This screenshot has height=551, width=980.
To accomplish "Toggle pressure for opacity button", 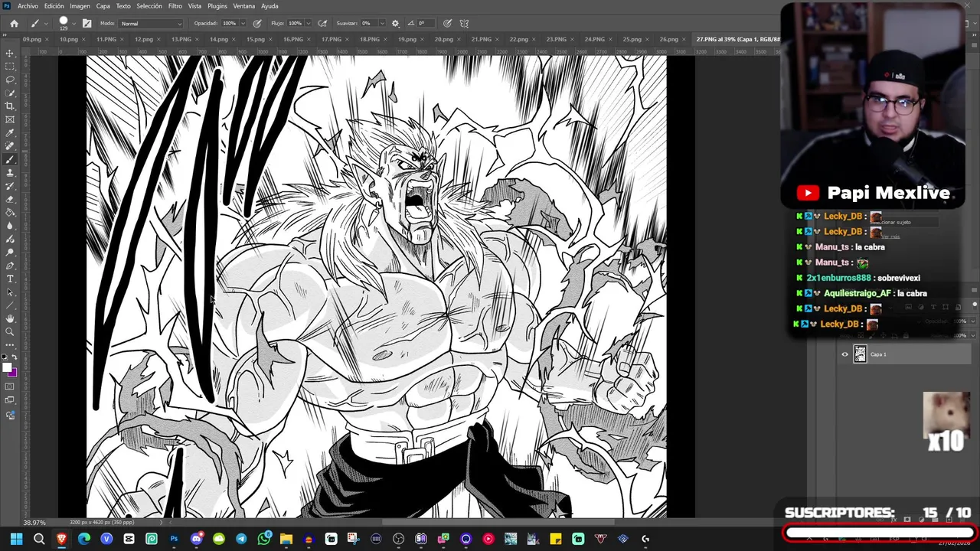I will [257, 23].
